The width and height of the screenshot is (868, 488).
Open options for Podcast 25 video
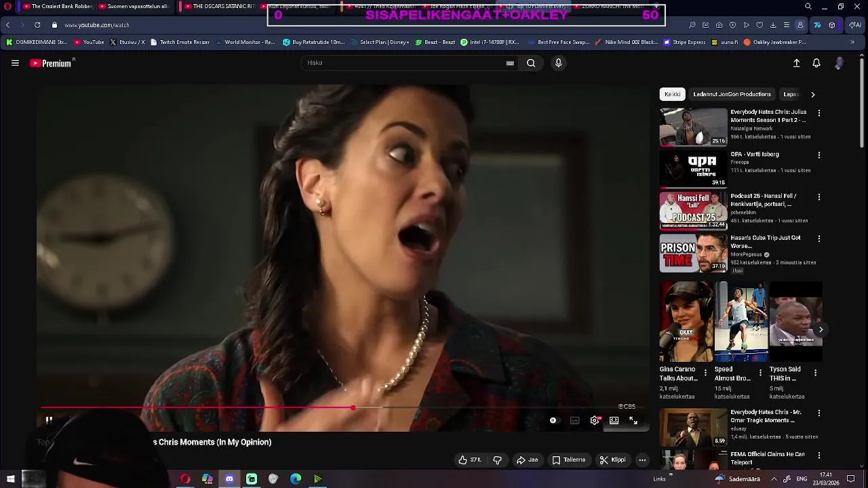(x=819, y=197)
